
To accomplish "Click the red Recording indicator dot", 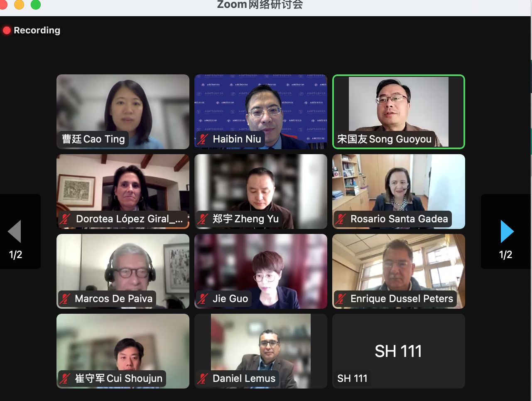I will tap(7, 30).
